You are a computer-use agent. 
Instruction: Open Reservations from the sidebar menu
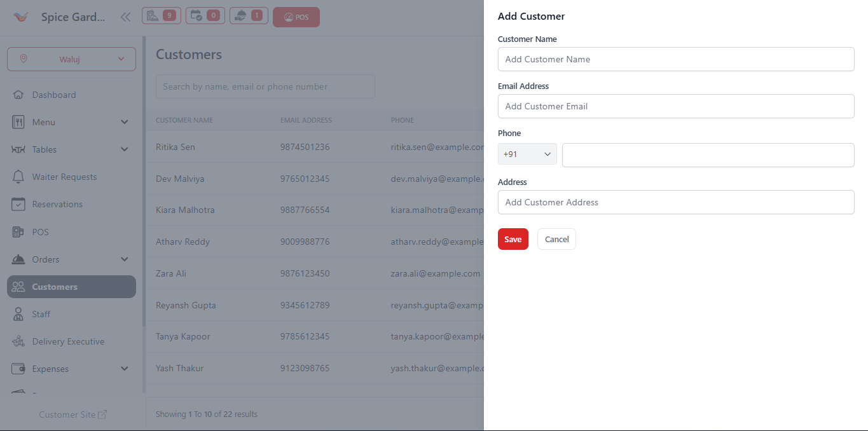[x=57, y=204]
